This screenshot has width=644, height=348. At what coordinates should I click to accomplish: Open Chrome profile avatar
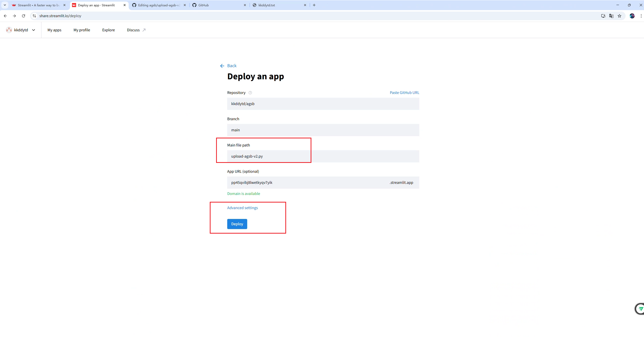pos(632,16)
